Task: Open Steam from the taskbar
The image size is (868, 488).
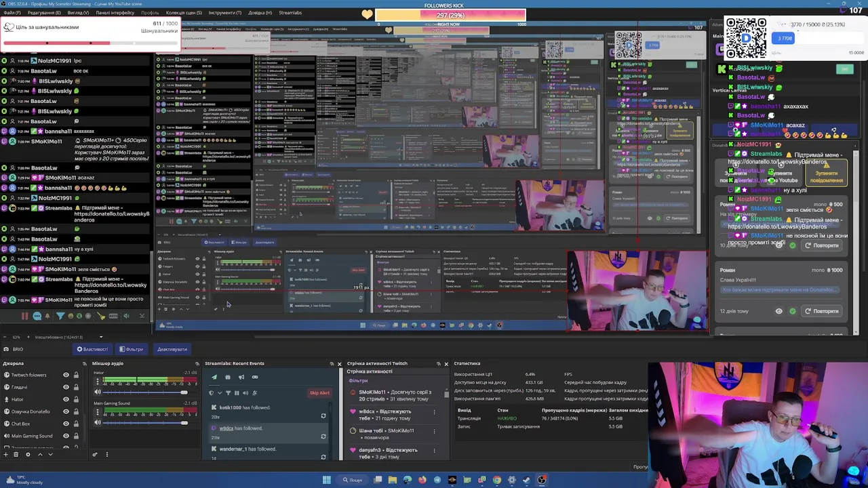Action: point(526,480)
